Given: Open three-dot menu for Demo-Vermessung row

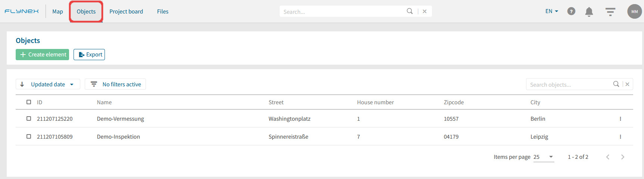Looking at the screenshot, I should click(620, 119).
